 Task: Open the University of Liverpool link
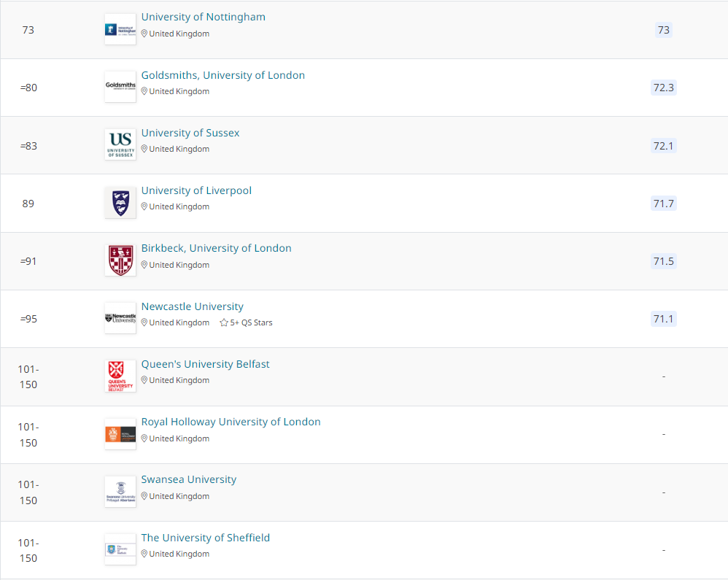click(x=196, y=190)
